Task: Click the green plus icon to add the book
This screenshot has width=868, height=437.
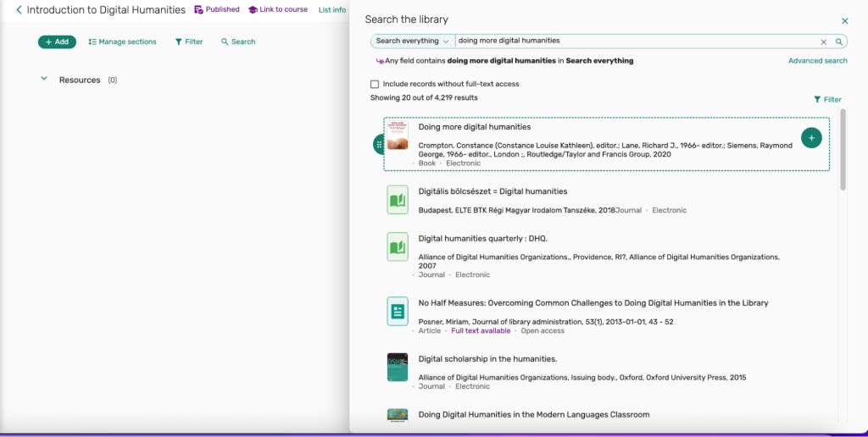Action: [x=811, y=138]
